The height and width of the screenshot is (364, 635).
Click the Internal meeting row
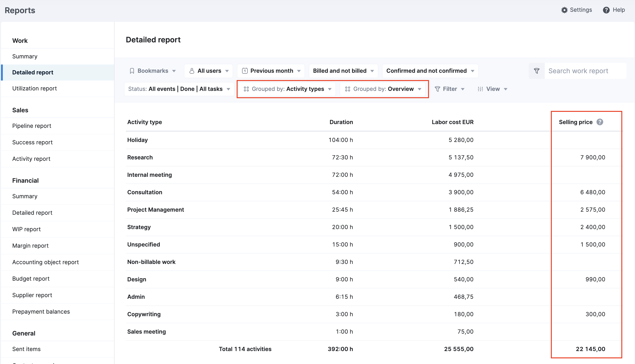(374, 175)
